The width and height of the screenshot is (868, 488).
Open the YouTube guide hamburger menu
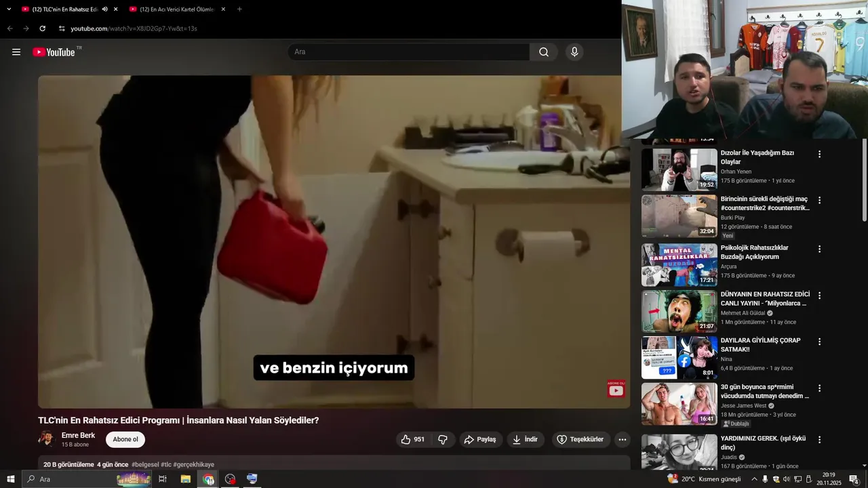16,52
